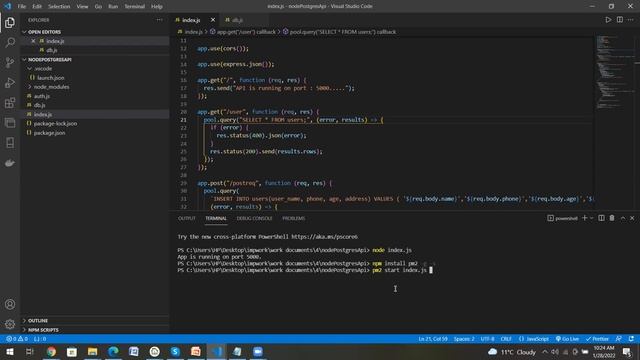
Task: Open the powershell terminal selector
Action: click(x=562, y=218)
